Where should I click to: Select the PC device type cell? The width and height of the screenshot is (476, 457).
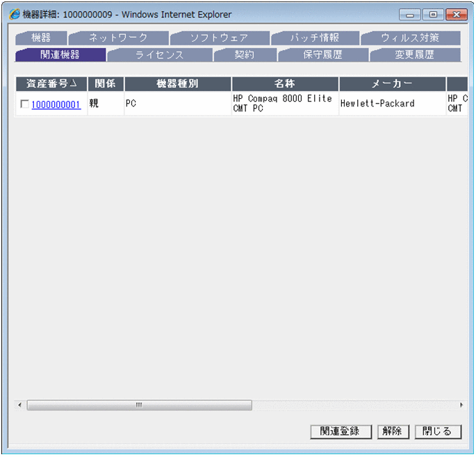pyautogui.click(x=178, y=104)
